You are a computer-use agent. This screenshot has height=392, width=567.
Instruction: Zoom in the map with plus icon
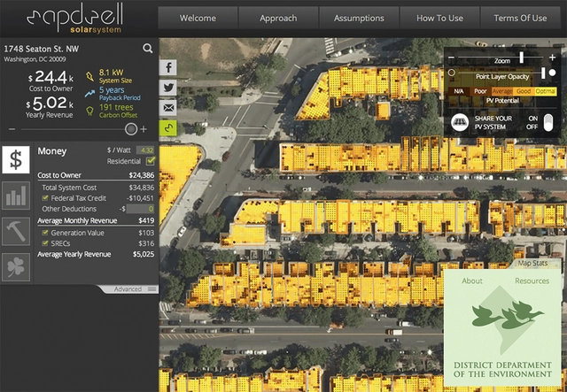(x=552, y=58)
